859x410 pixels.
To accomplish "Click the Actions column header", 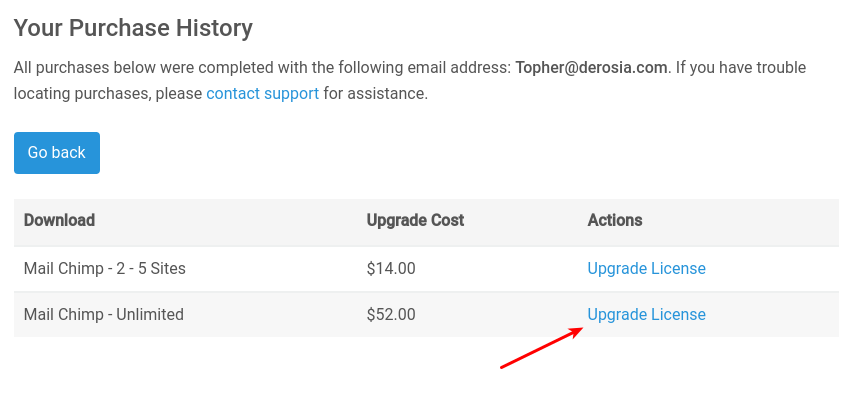I will (615, 220).
